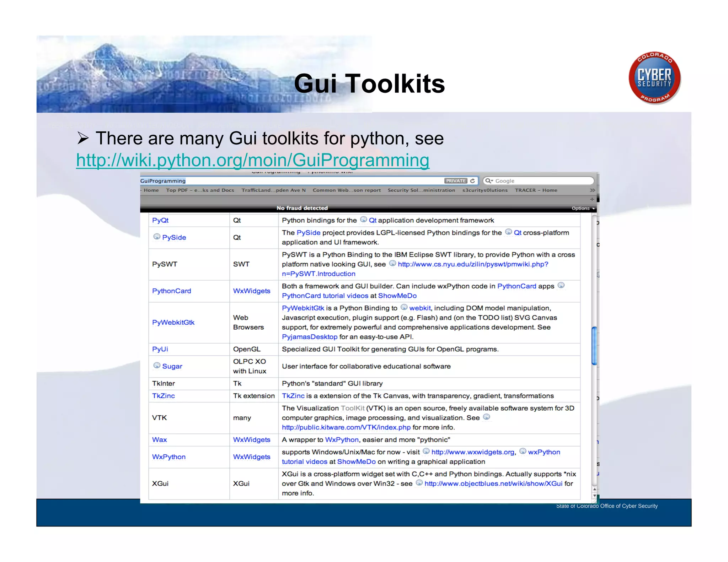Open the s3curitys0lutions bookmark

tap(485, 190)
